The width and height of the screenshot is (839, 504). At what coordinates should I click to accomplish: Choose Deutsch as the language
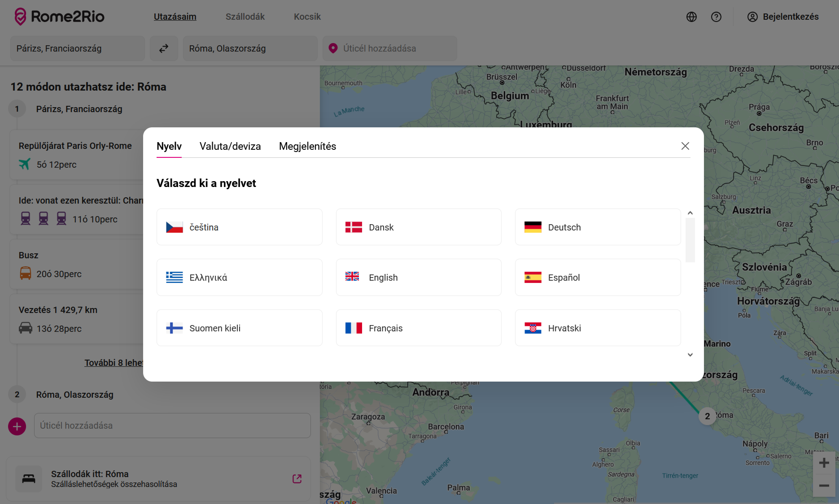[x=597, y=227]
